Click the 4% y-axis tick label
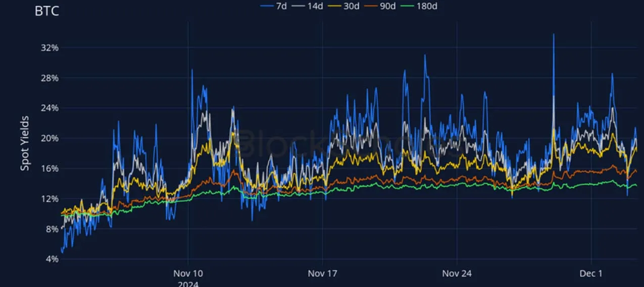 coord(53,259)
